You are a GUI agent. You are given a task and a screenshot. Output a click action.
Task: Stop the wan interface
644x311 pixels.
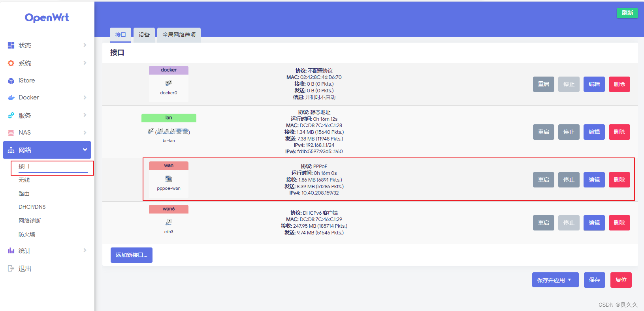click(569, 180)
